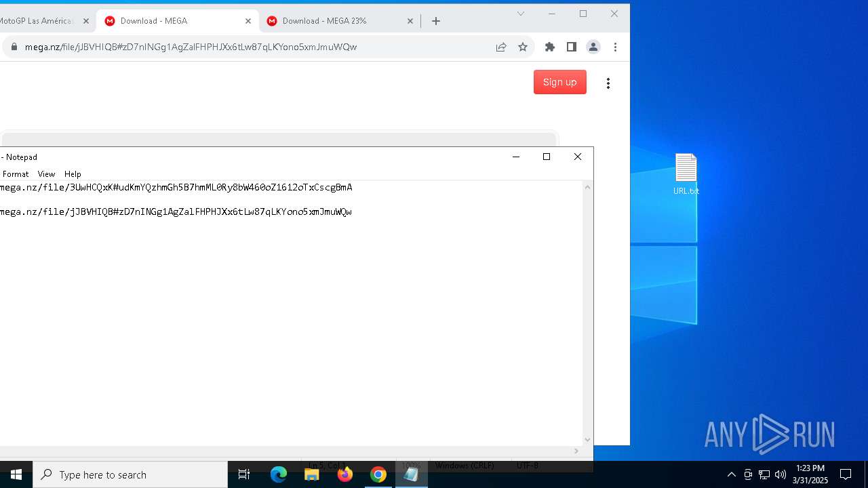Share this page icon in address bar
The width and height of the screenshot is (868, 488).
click(501, 47)
